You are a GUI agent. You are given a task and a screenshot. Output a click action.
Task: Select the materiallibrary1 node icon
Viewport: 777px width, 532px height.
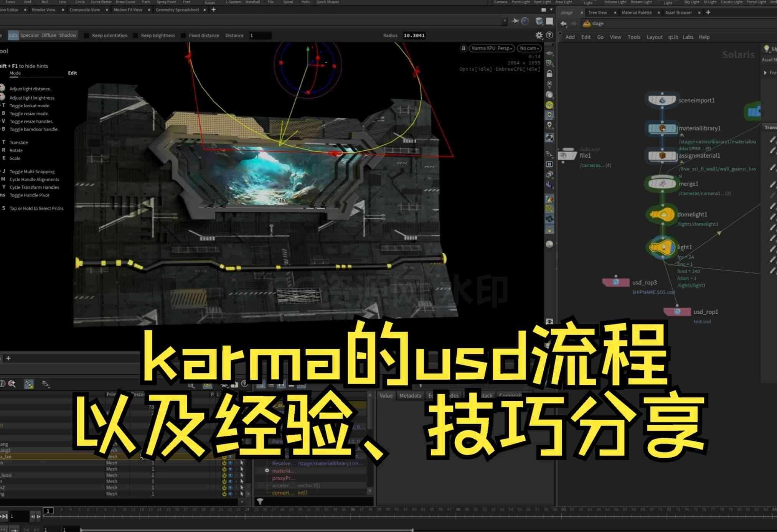tap(662, 128)
